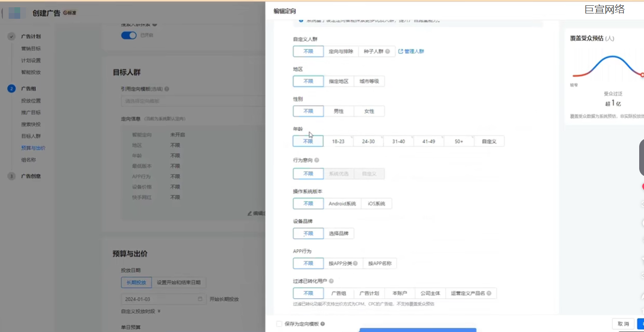
Task: Select 运营定义产品名 filter option
Action: 471,293
